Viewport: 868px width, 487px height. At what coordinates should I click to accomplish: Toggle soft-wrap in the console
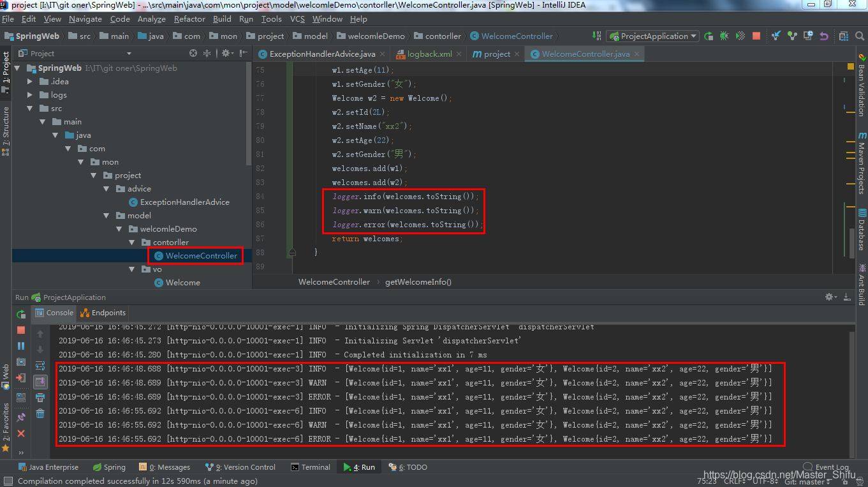40,366
